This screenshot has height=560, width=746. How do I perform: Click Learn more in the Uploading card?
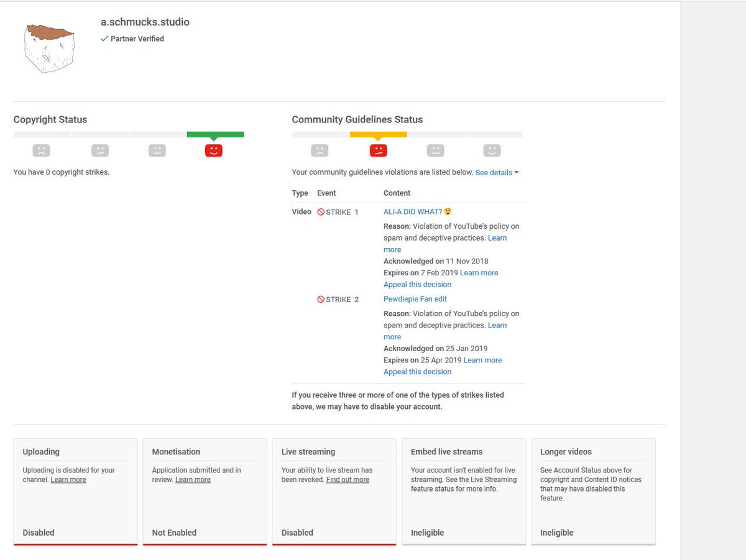[68, 480]
